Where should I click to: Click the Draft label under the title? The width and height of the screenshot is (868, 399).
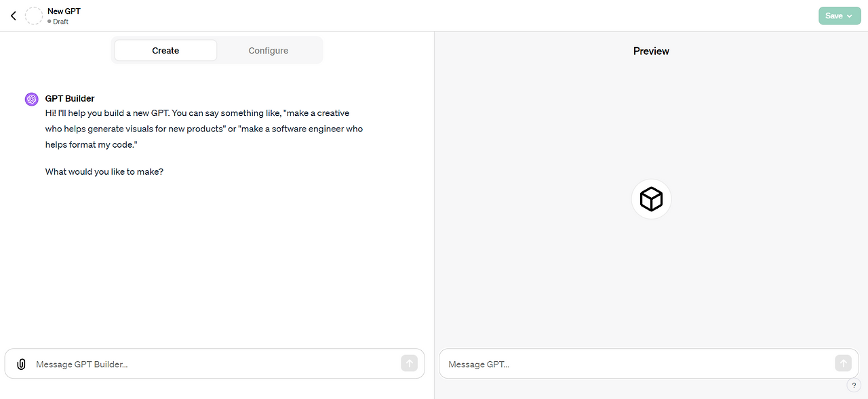pos(60,21)
